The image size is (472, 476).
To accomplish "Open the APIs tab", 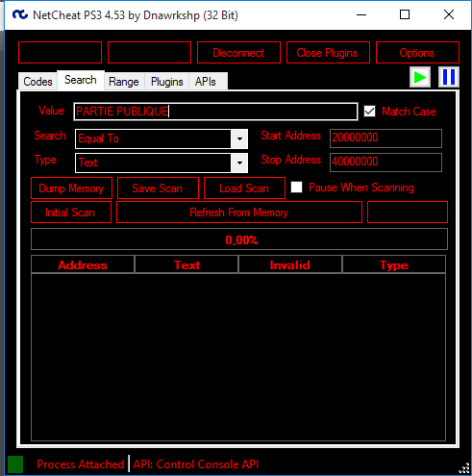I will click(x=206, y=82).
